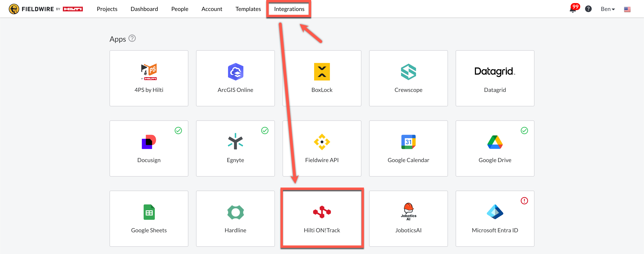Expand the Ben user account dropdown
The image size is (644, 254).
[607, 9]
